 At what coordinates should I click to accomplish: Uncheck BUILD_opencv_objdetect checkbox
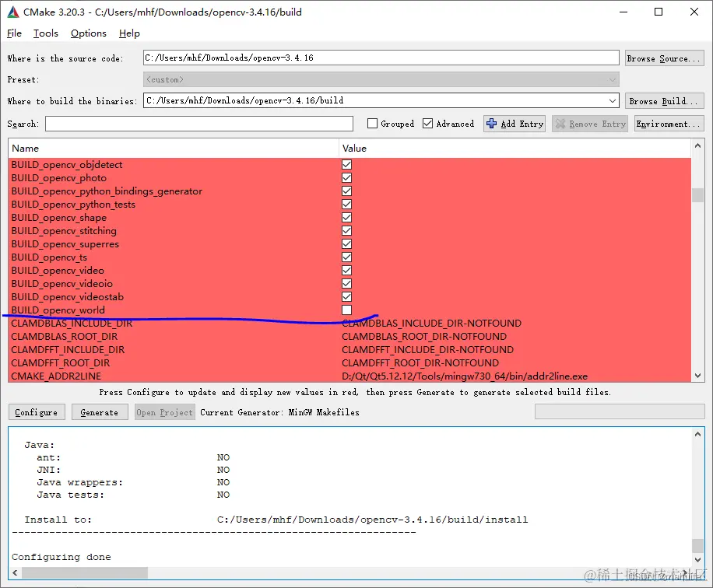[346, 164]
